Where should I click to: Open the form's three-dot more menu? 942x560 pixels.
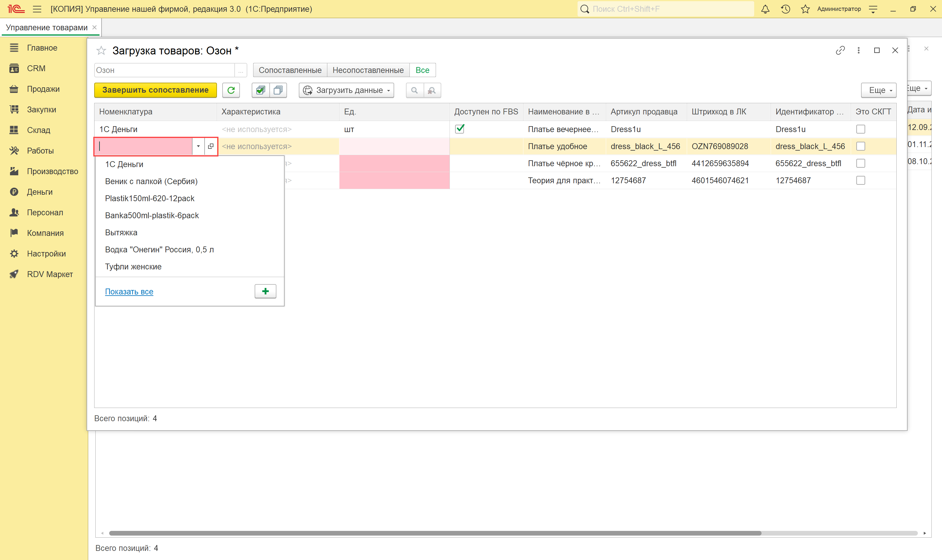[858, 50]
